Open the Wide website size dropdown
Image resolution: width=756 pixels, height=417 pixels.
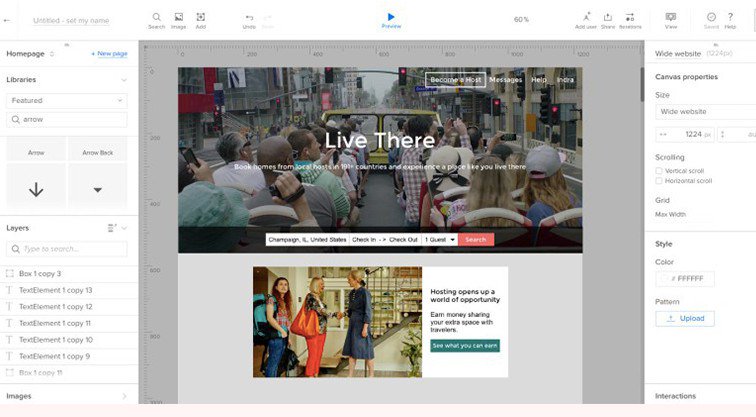pyautogui.click(x=705, y=111)
